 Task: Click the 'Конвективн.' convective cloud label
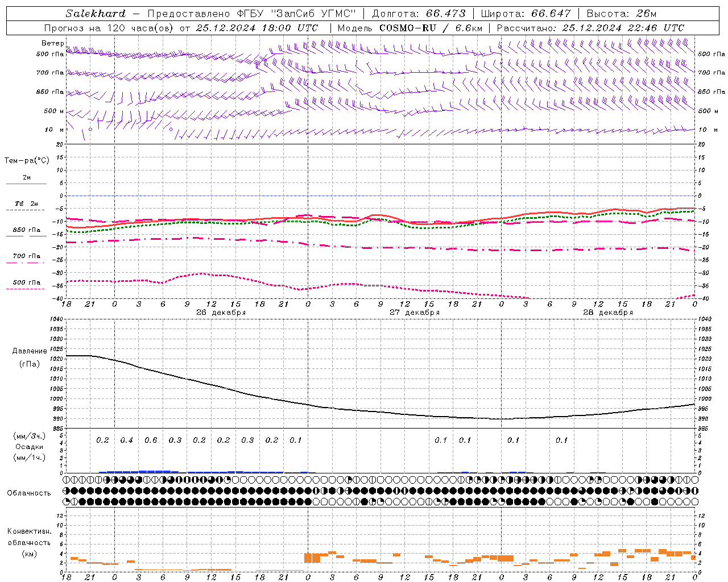point(30,531)
